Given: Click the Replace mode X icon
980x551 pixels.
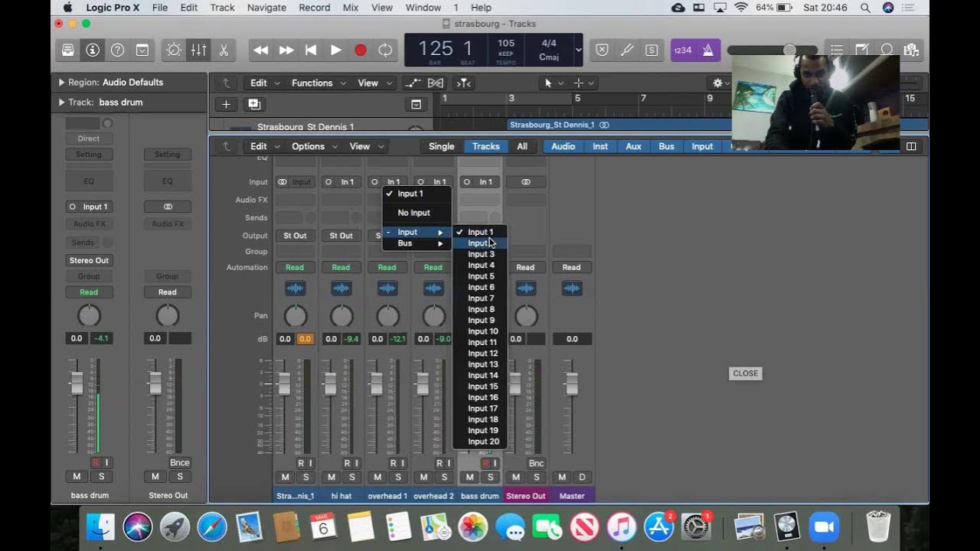Looking at the screenshot, I should click(602, 51).
